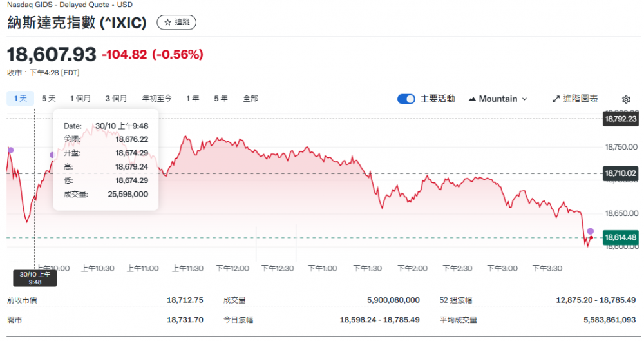Open the Mountain chart type dropdown
This screenshot has height=341, width=644.
point(498,99)
